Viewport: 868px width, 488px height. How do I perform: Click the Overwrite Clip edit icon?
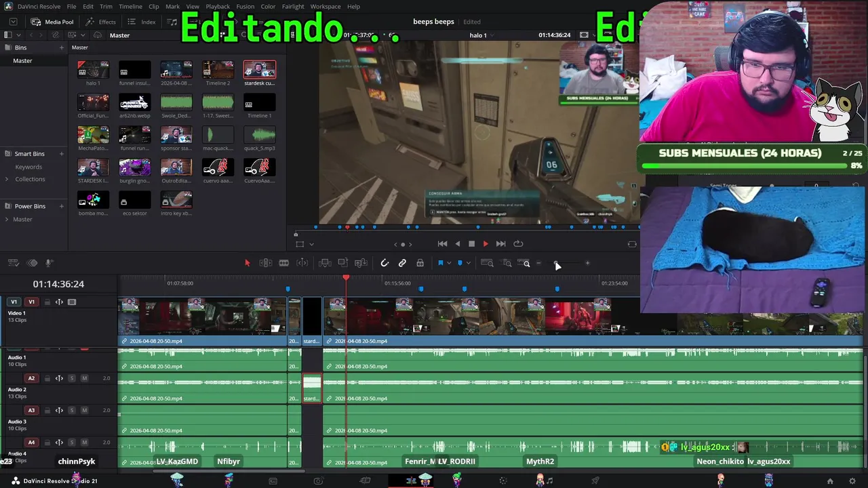[343, 263]
